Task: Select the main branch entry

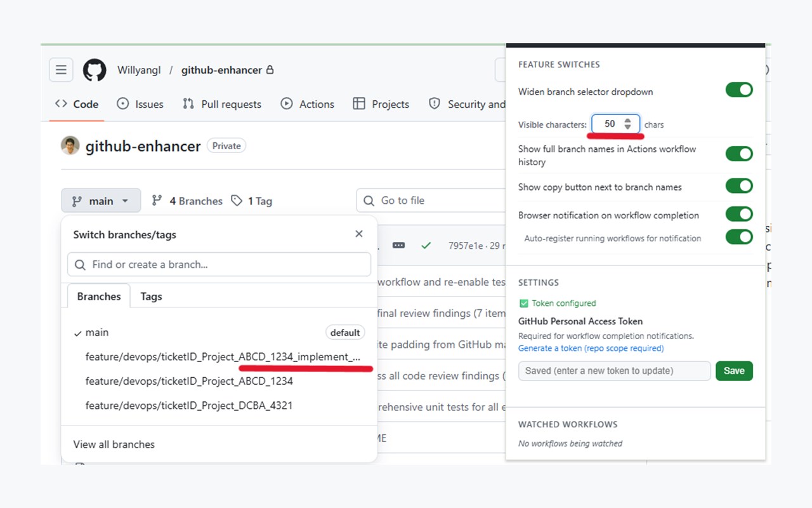Action: pos(219,332)
